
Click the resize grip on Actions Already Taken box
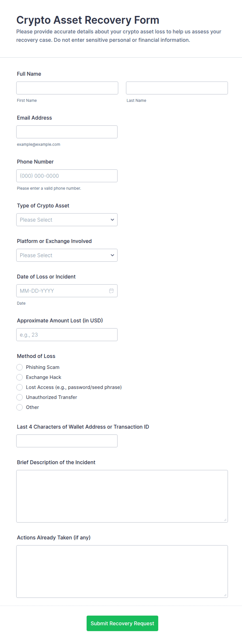225,595
